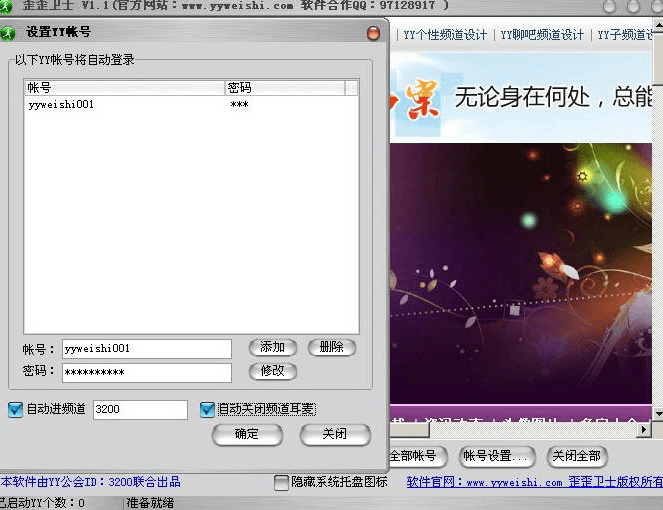Click the 关闭全部 button
Screen dimensions: 663x510
(576, 456)
